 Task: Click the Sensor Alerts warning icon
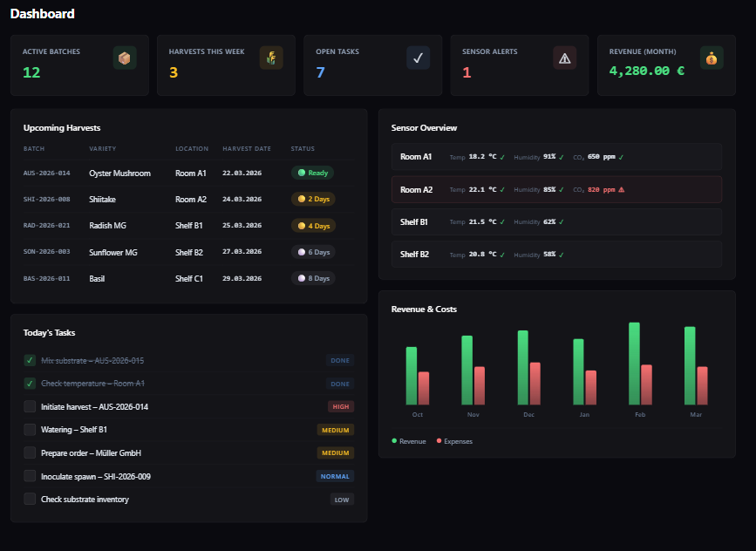(564, 58)
